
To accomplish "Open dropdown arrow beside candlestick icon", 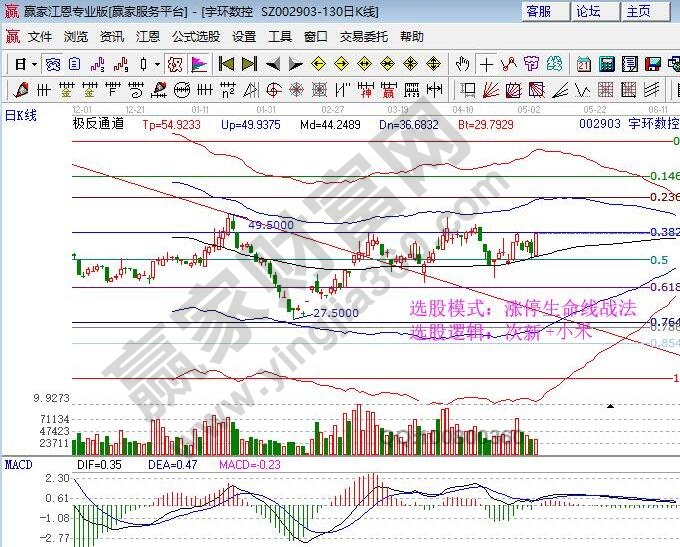I will click(156, 64).
